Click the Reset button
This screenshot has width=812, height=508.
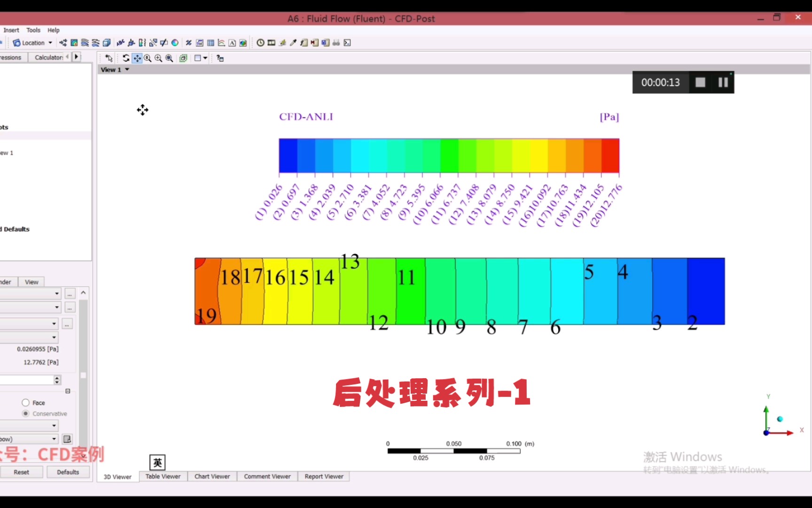[x=21, y=472]
